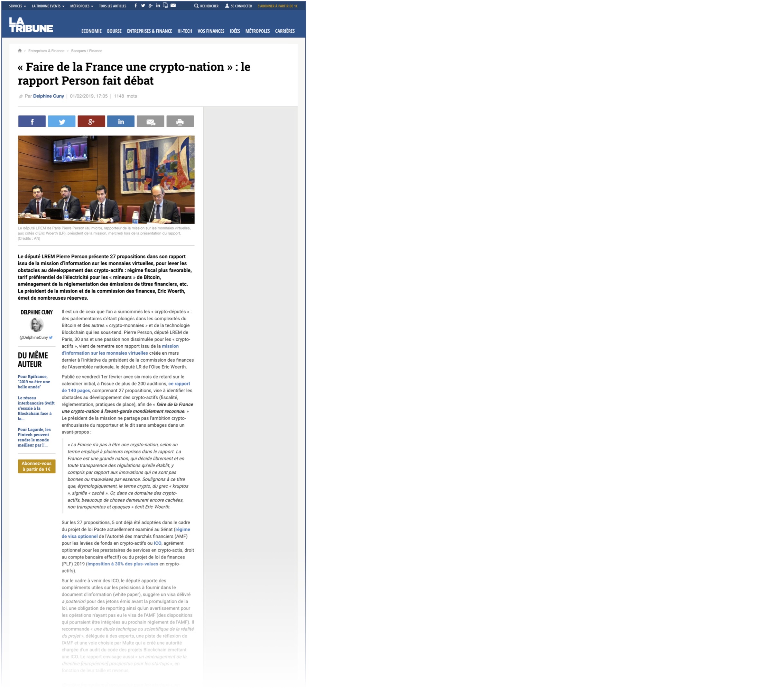The height and width of the screenshot is (700, 760).
Task: Click Se connecter text
Action: (241, 6)
